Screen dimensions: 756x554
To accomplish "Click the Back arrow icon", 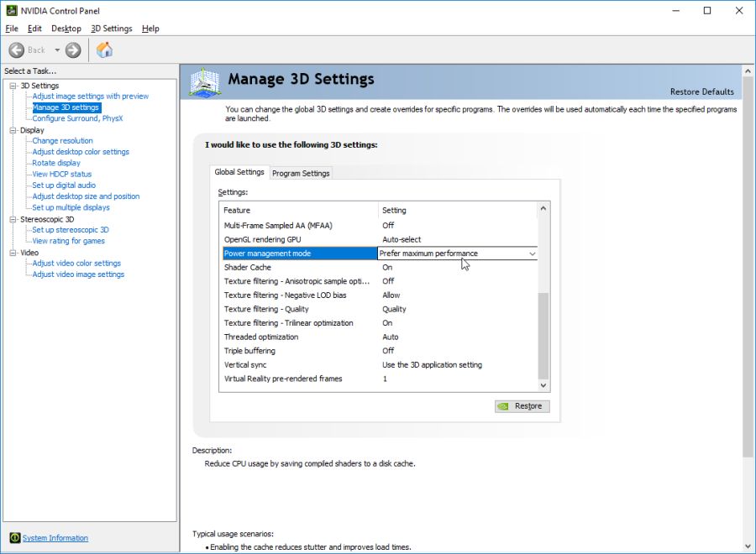I will tap(17, 50).
